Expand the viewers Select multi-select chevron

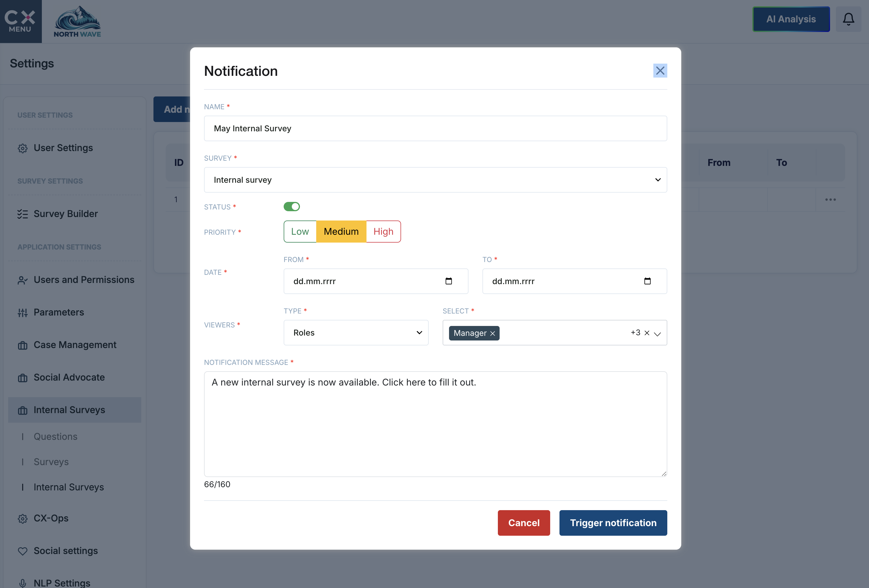click(x=658, y=334)
